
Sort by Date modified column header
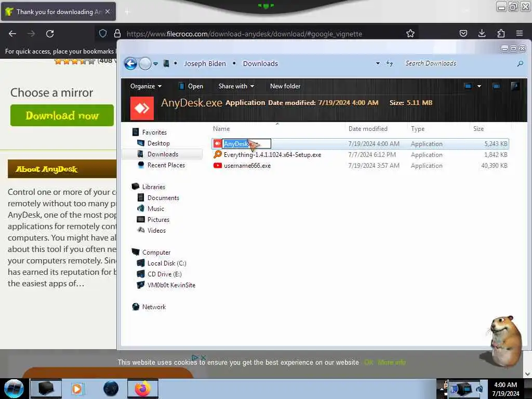(368, 129)
